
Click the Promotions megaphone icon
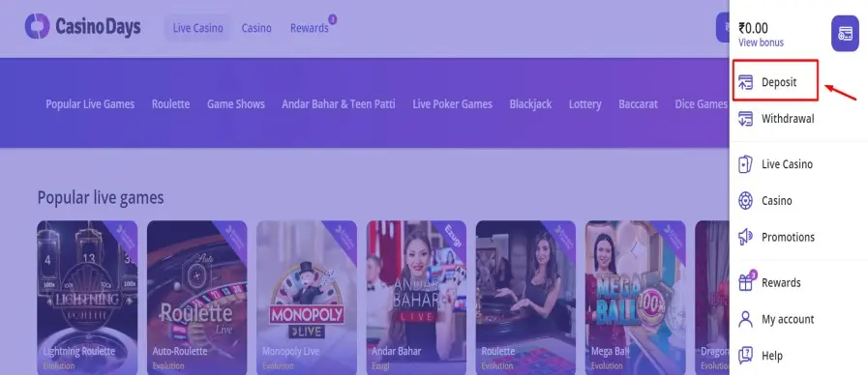point(746,238)
